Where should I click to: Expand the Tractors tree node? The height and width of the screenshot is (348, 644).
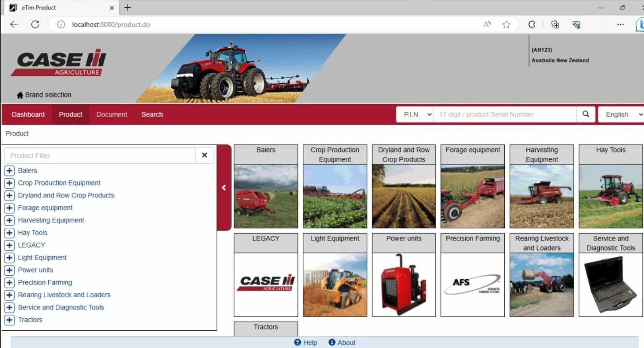[x=10, y=320]
